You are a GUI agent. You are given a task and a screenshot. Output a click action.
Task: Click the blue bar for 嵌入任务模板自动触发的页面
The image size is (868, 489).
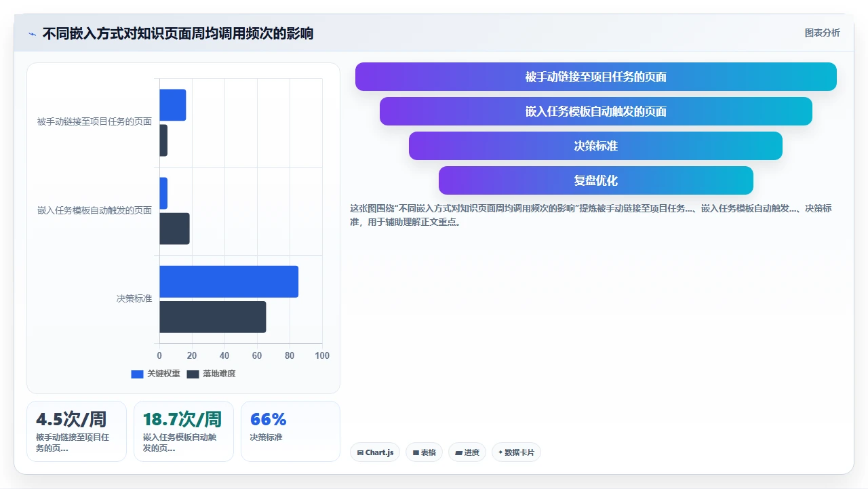click(x=163, y=193)
